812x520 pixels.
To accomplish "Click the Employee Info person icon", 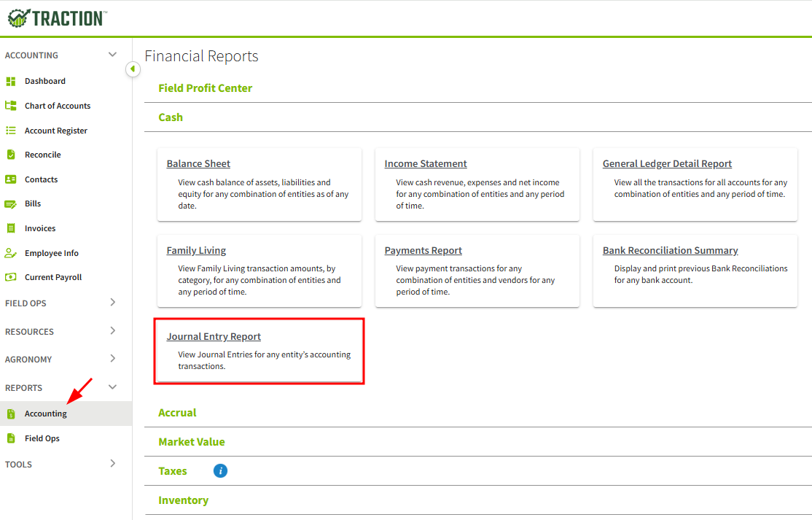I will 11,253.
